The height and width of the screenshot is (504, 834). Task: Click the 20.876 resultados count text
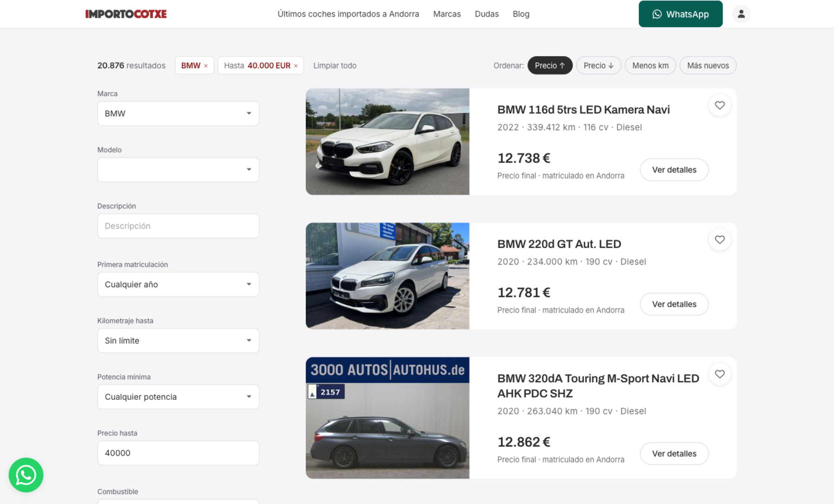point(131,66)
